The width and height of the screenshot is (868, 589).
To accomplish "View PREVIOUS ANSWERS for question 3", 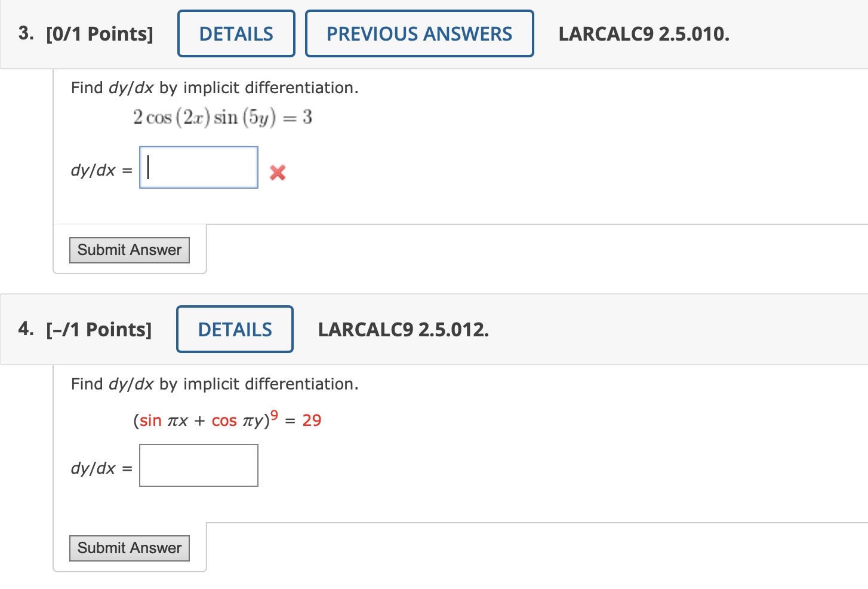I will (419, 34).
